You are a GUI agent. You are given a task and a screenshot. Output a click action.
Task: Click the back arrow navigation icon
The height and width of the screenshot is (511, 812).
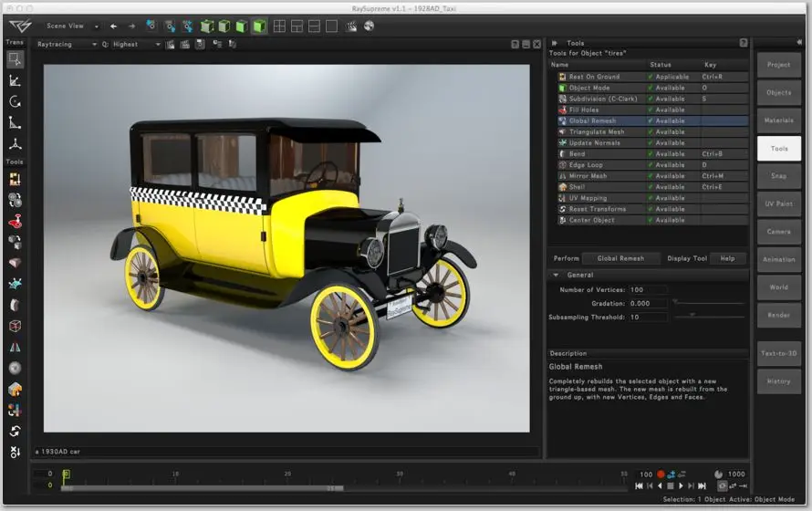point(113,26)
